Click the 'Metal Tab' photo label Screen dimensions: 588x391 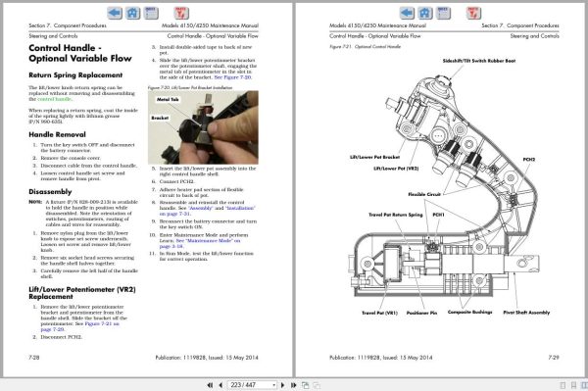(x=168, y=99)
